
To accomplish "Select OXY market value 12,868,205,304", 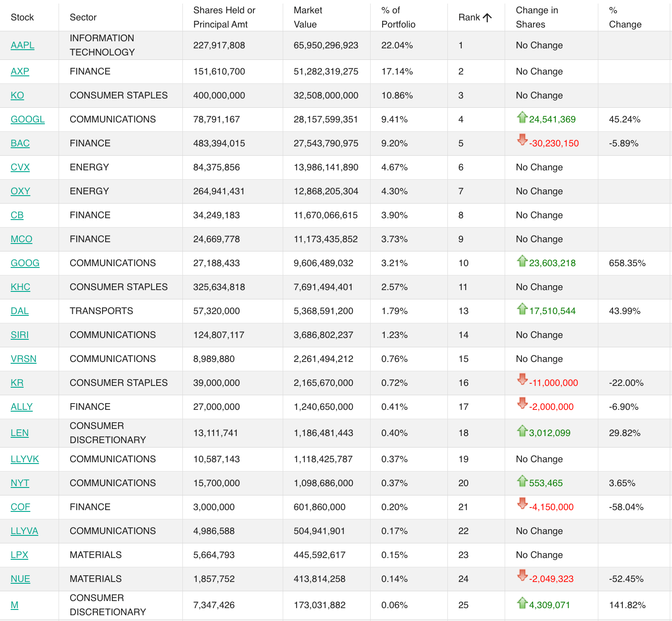I will [326, 191].
